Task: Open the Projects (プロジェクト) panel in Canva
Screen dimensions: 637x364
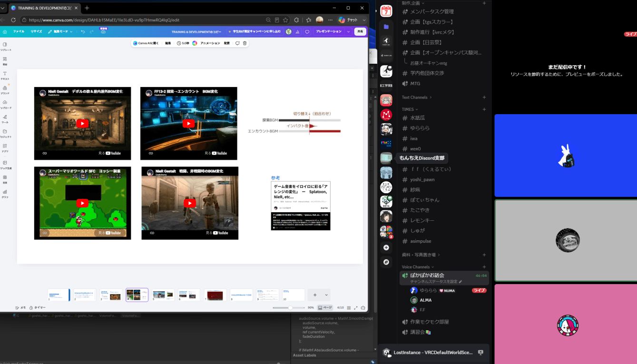Action: (5, 133)
